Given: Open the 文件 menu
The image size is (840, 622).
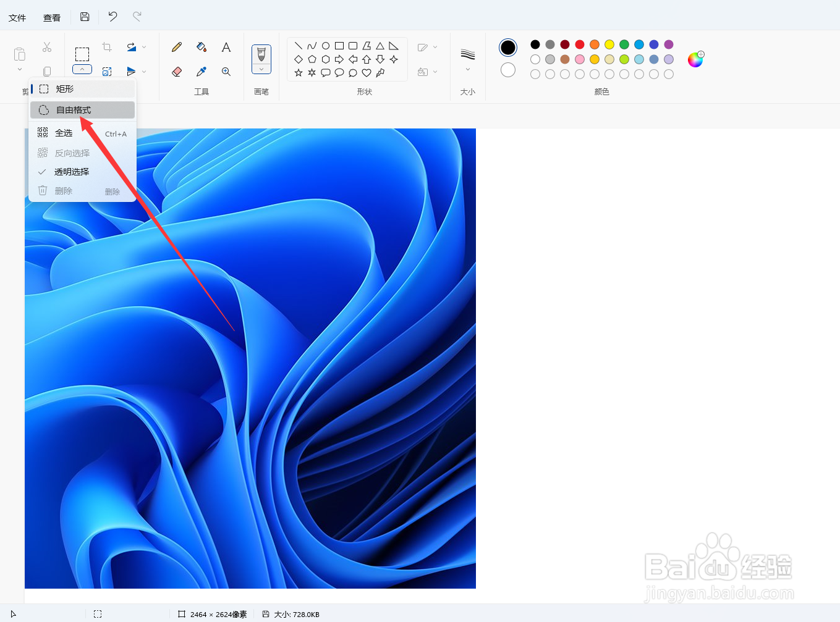Looking at the screenshot, I should click(x=17, y=18).
